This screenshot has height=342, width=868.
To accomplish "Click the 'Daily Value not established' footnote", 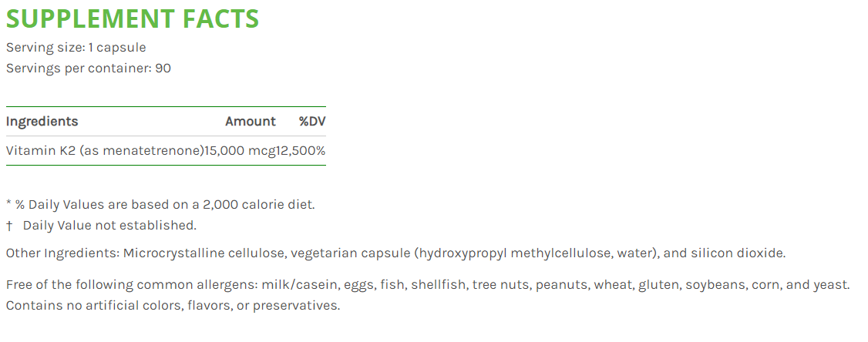I will click(x=109, y=225).
